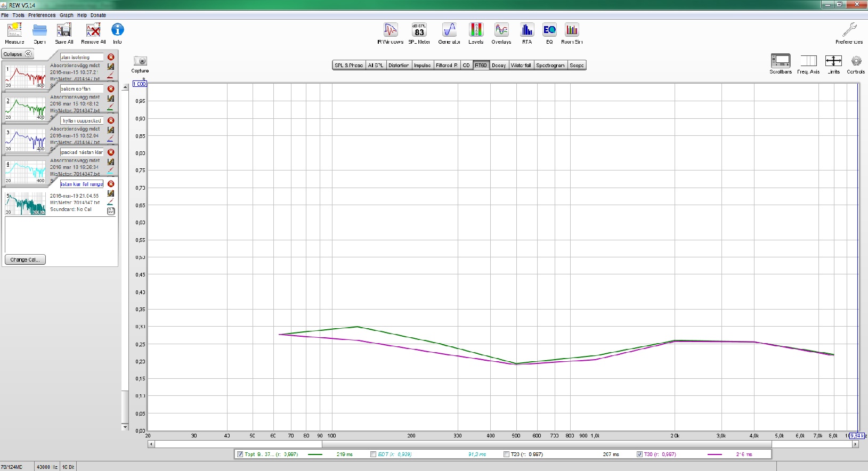Switch to the Waterfall tab
The image size is (868, 471).
(x=521, y=66)
